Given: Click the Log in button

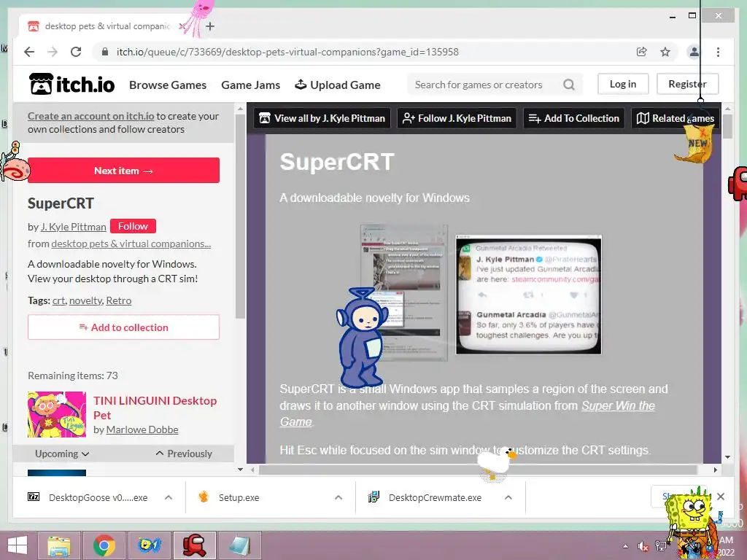Looking at the screenshot, I should 623,84.
